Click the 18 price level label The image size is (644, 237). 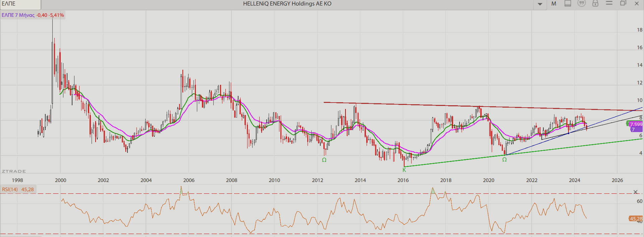640,30
